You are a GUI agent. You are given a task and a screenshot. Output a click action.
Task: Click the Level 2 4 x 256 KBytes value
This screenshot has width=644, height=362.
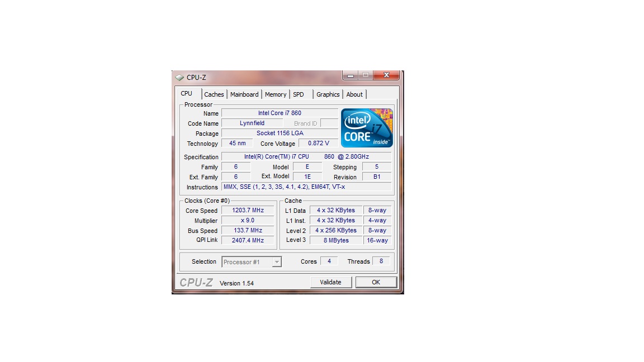pyautogui.click(x=336, y=230)
